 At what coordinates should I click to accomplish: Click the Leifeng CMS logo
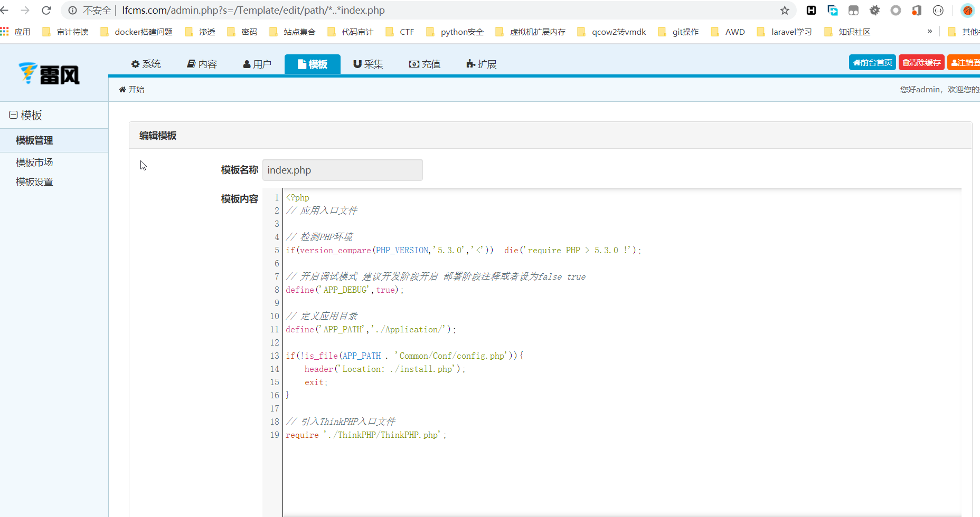pos(49,74)
